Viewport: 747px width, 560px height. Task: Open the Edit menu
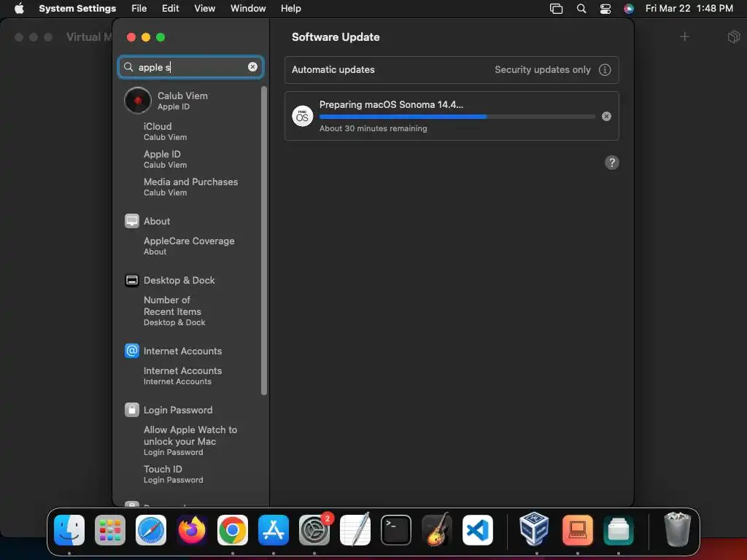tap(171, 9)
